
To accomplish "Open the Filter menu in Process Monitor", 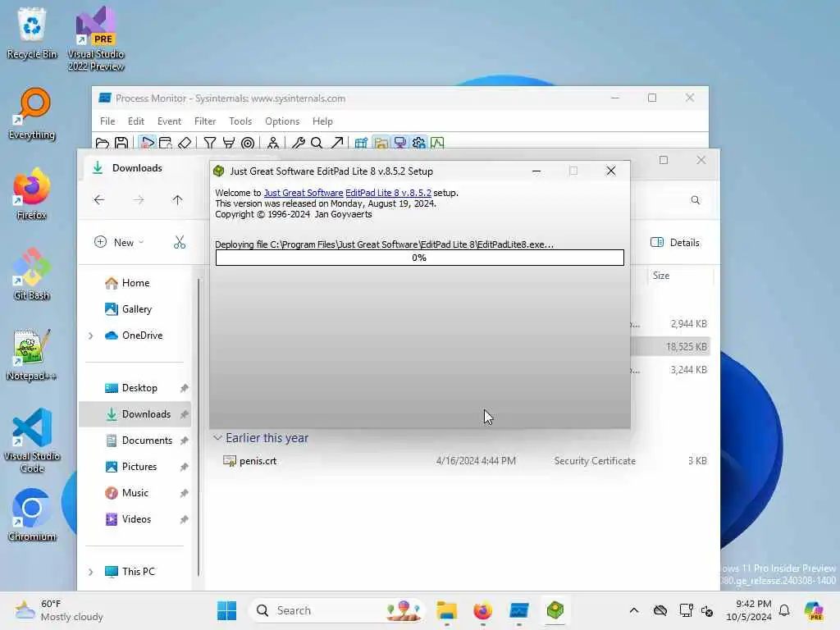I will tap(205, 121).
